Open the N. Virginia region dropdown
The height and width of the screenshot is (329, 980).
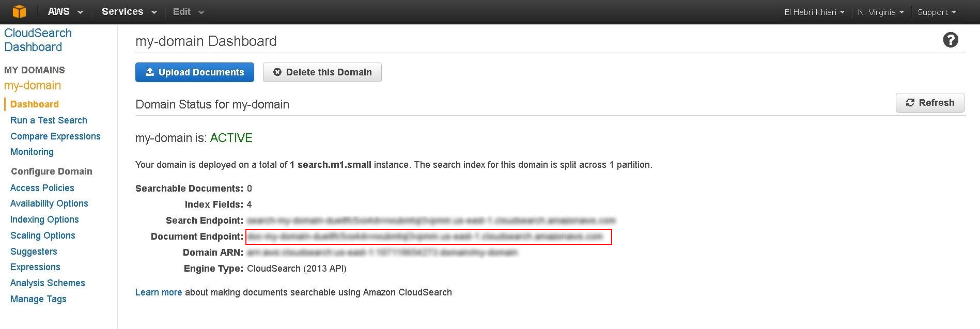[880, 11]
